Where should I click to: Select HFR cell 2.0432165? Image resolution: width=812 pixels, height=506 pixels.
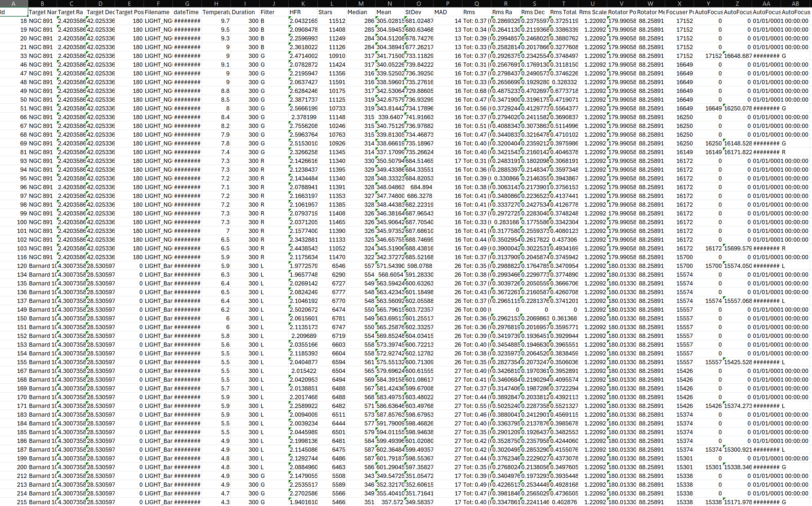pyautogui.click(x=303, y=21)
